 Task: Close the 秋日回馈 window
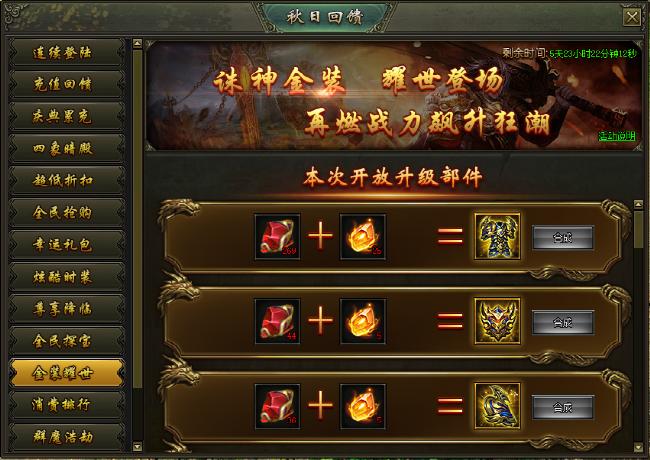pos(632,17)
